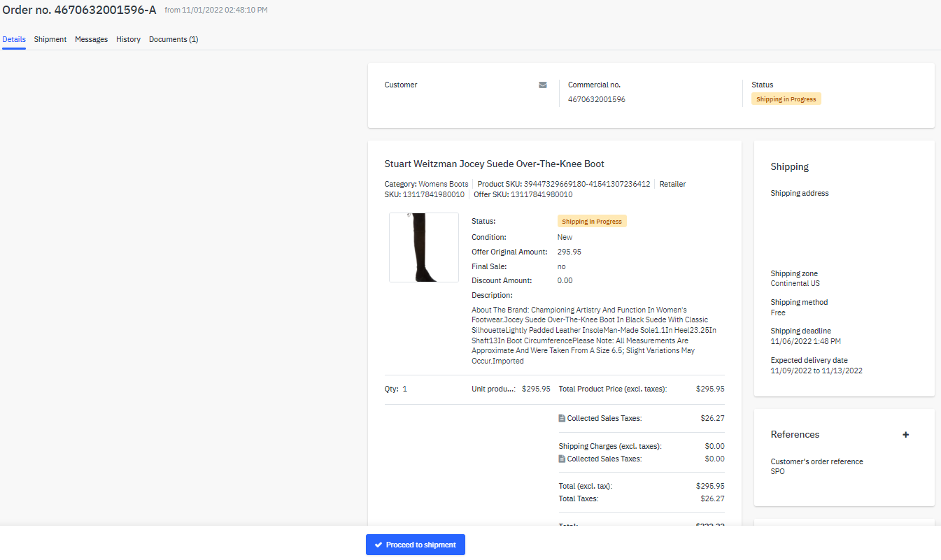
Task: Select the customer's order reference SPO
Action: pos(777,471)
